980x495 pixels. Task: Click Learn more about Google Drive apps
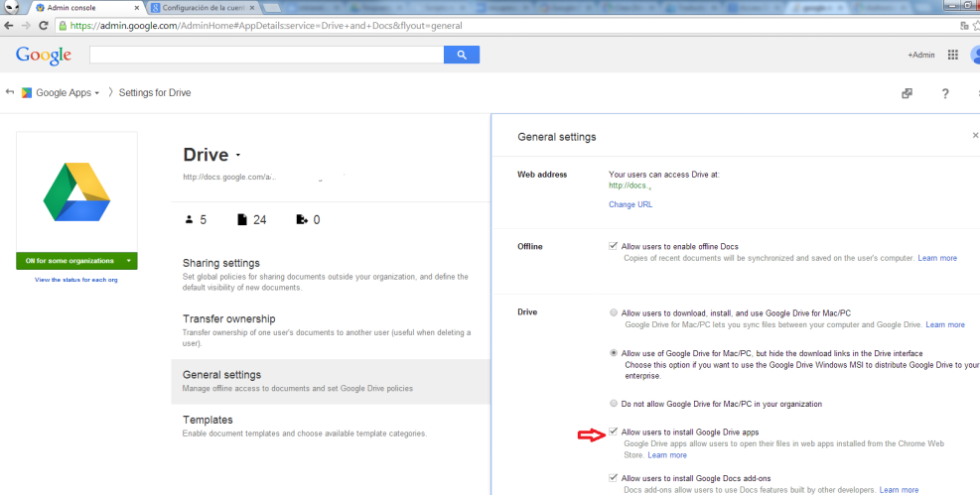(667, 455)
